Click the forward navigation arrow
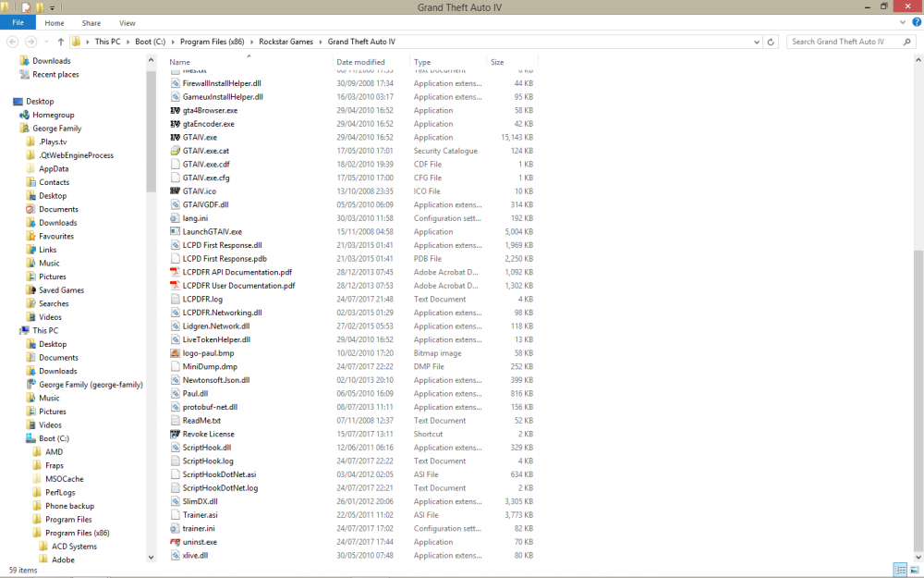 click(x=29, y=42)
